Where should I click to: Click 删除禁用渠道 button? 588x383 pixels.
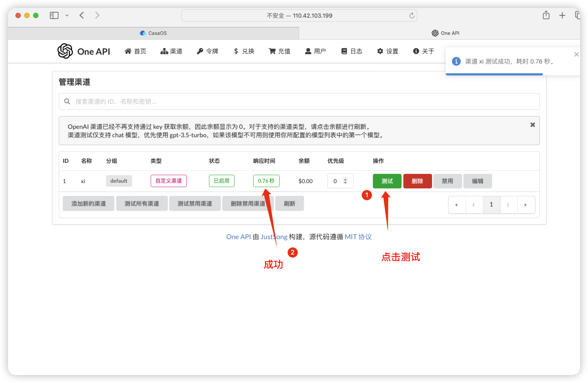click(x=248, y=203)
